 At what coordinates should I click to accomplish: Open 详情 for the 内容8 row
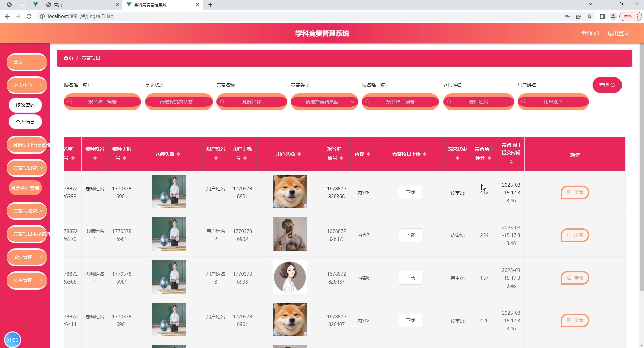pos(575,192)
